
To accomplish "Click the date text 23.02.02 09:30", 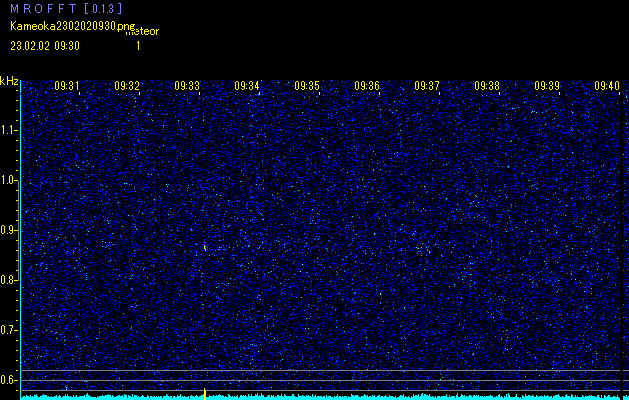I will click(45, 46).
